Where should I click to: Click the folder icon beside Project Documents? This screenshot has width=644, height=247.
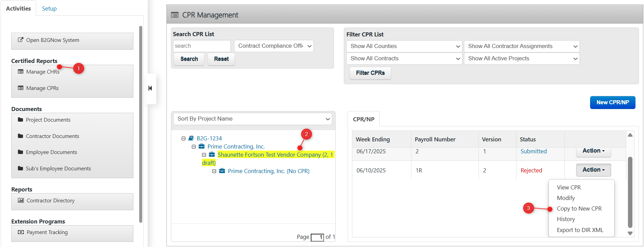20,120
